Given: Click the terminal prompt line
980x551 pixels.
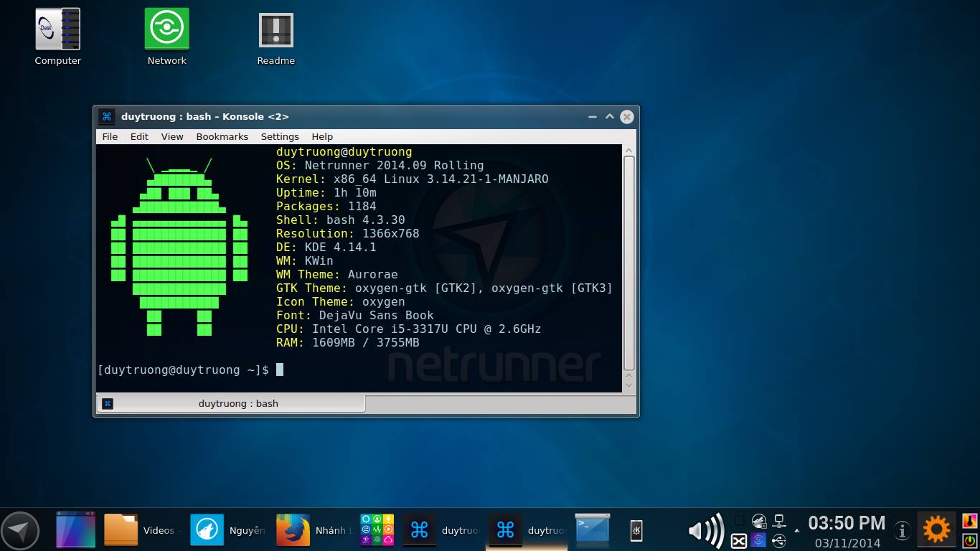Looking at the screenshot, I should (x=190, y=369).
